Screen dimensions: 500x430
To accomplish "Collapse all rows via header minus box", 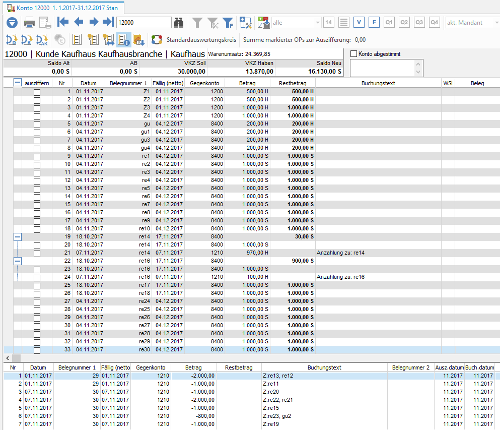I will (17, 83).
